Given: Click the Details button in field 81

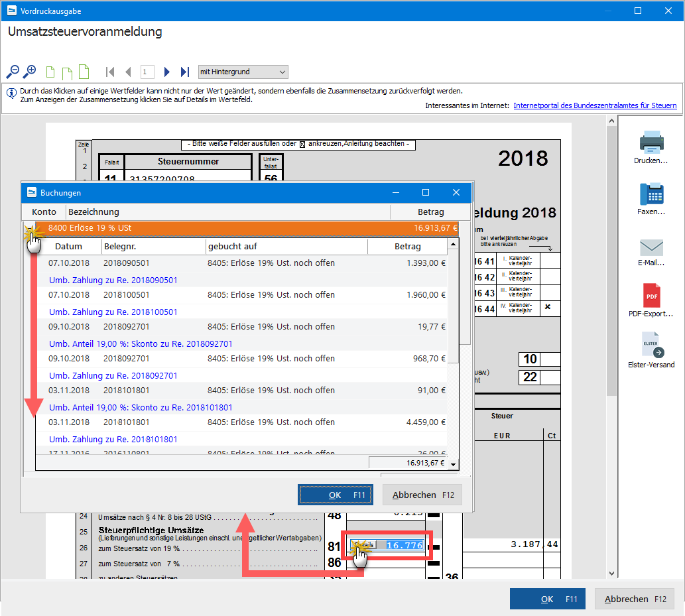Looking at the screenshot, I should (364, 545).
